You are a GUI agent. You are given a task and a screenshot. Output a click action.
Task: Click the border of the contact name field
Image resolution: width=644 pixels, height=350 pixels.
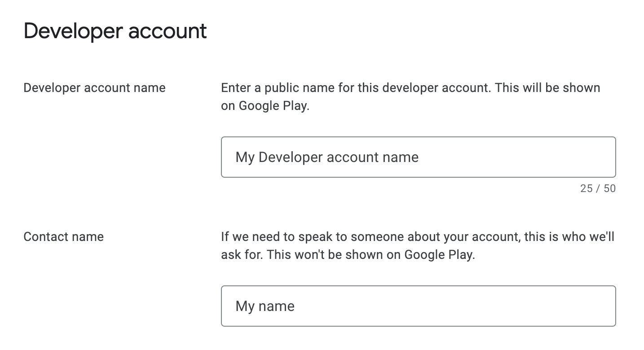click(418, 286)
